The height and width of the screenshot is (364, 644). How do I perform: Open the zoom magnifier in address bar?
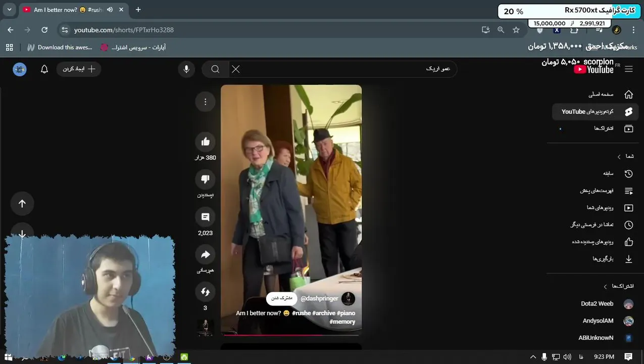point(501,30)
